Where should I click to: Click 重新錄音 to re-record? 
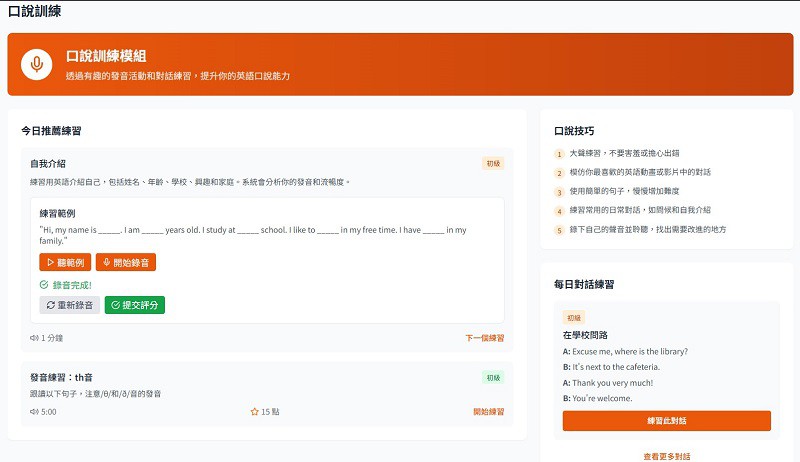70,305
